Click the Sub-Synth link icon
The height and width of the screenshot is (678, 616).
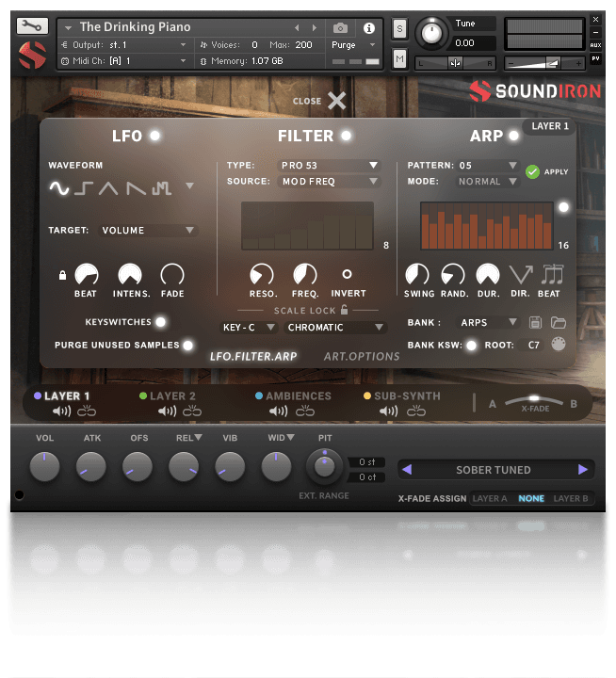pyautogui.click(x=416, y=411)
